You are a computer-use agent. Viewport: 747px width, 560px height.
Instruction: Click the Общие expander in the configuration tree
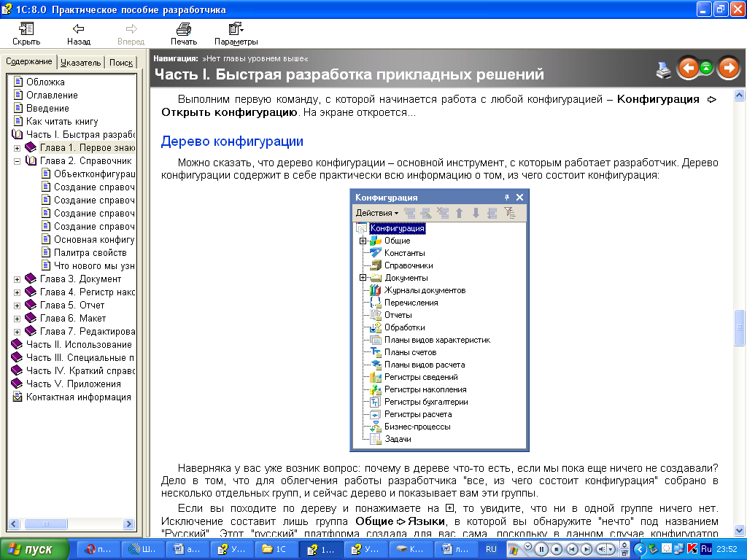(x=363, y=241)
